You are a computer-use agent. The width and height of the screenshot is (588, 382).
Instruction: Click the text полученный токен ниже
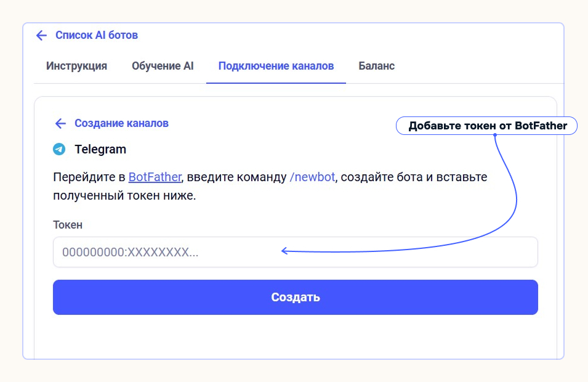point(125,197)
